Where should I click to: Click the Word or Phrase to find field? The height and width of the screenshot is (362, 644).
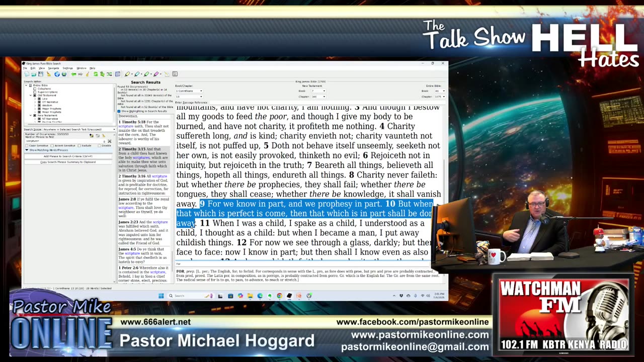(x=66, y=141)
